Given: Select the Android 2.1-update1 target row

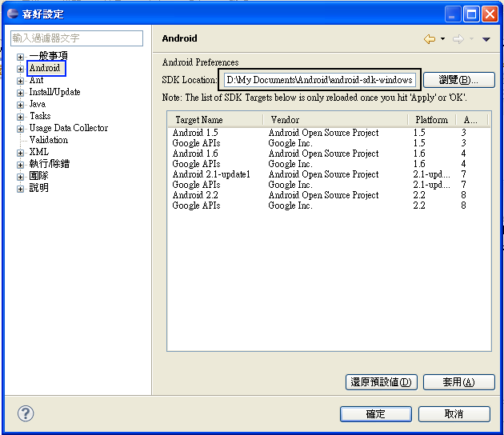Looking at the screenshot, I should [x=329, y=174].
